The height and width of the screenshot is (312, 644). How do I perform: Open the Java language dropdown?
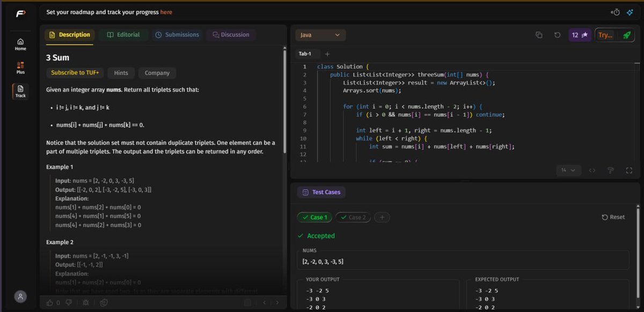(320, 35)
